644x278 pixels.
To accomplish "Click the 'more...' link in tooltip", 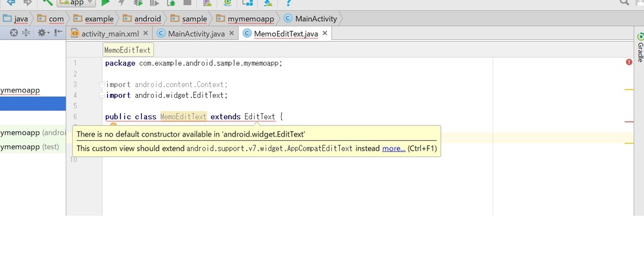I will 393,149.
